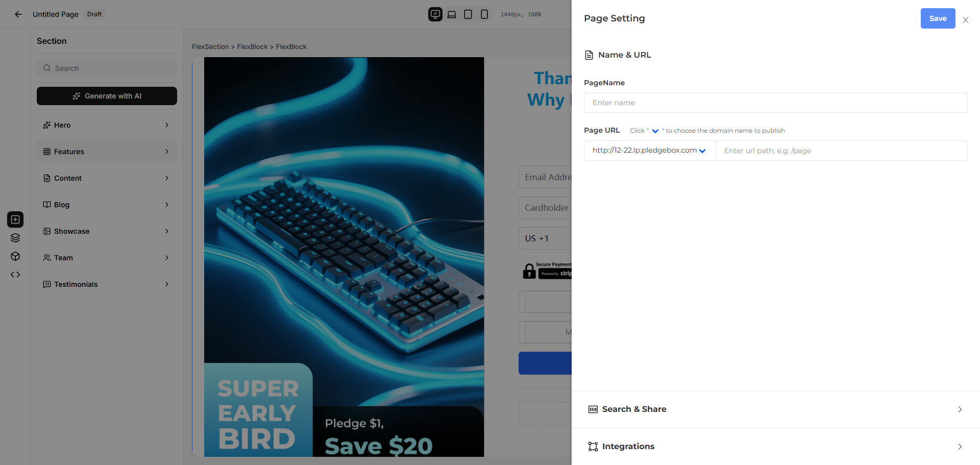The width and height of the screenshot is (980, 465).
Task: Select the add section icon in left rail
Action: tap(15, 219)
